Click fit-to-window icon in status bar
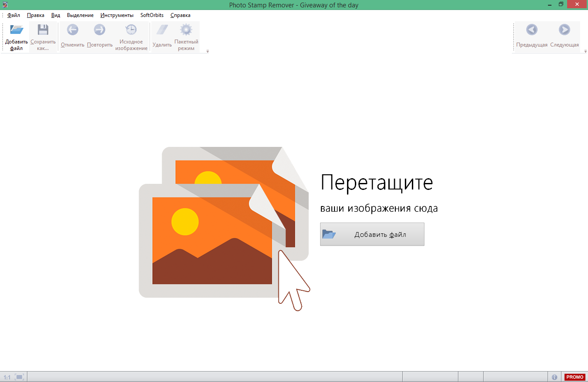This screenshot has height=382, width=588. 20,377
